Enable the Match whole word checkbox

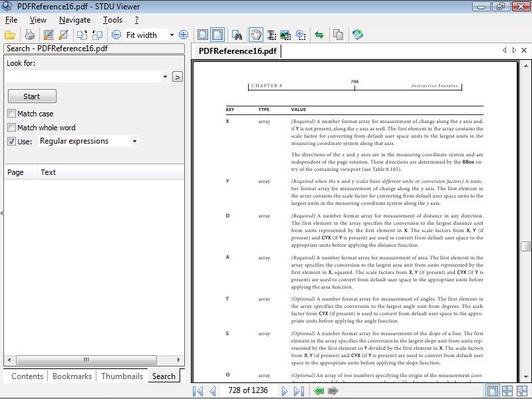tap(12, 128)
